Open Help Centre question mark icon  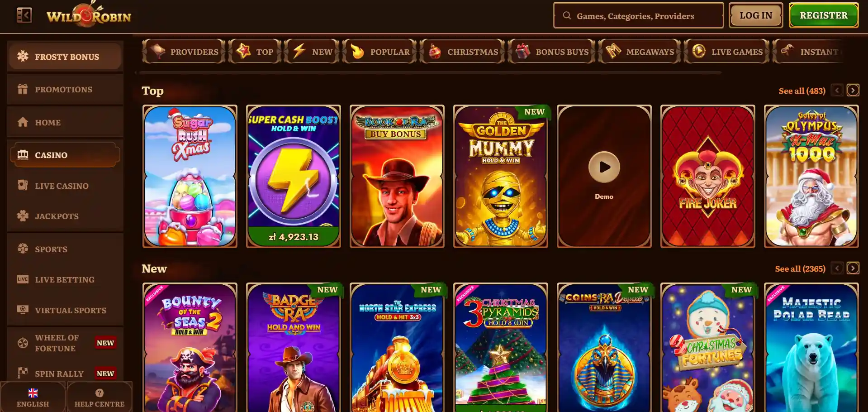click(x=100, y=393)
